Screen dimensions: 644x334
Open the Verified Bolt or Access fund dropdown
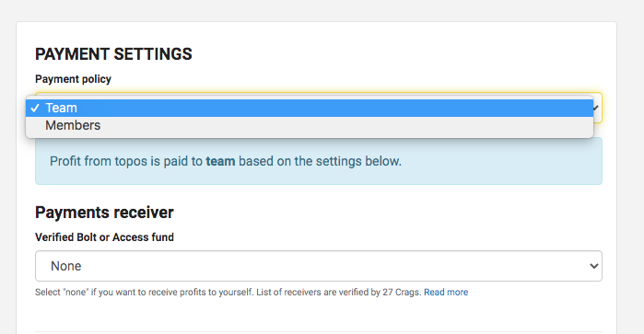click(x=319, y=266)
